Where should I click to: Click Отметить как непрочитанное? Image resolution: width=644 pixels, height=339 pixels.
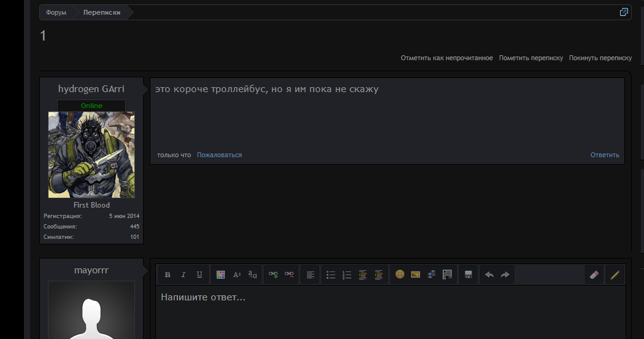447,58
